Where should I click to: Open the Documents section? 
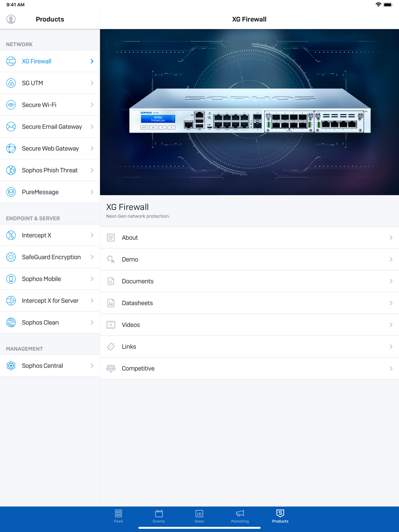[x=249, y=281]
